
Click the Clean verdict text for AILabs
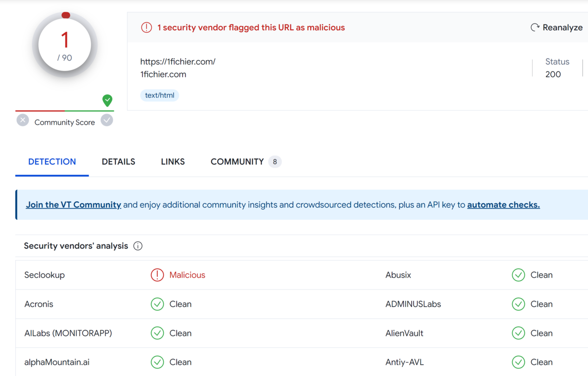[x=180, y=333]
